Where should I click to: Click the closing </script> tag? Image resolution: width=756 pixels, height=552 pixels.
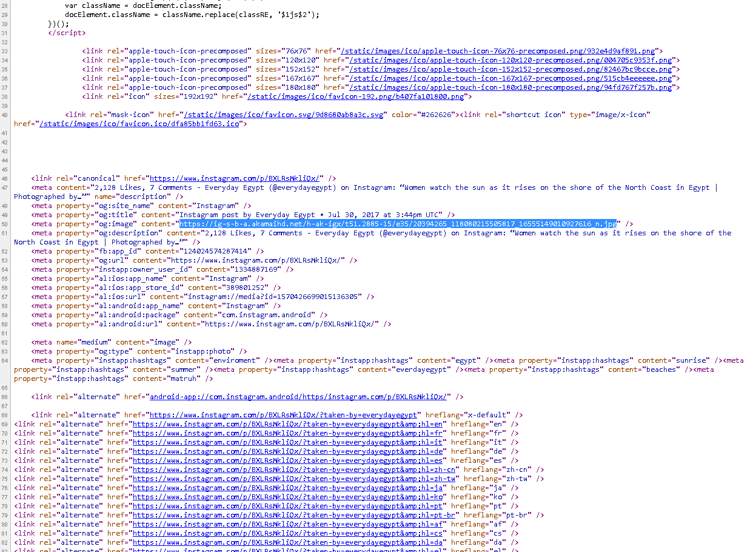(67, 33)
